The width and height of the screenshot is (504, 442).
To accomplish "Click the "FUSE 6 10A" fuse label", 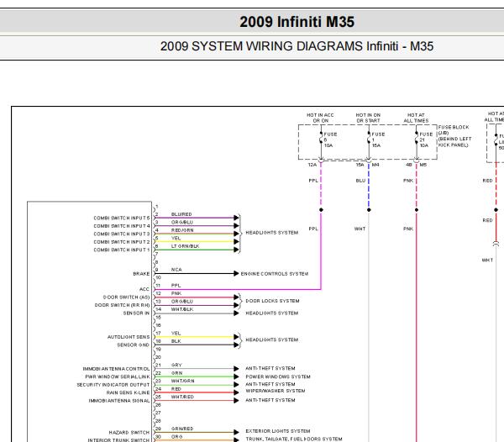I will pyautogui.click(x=330, y=139).
